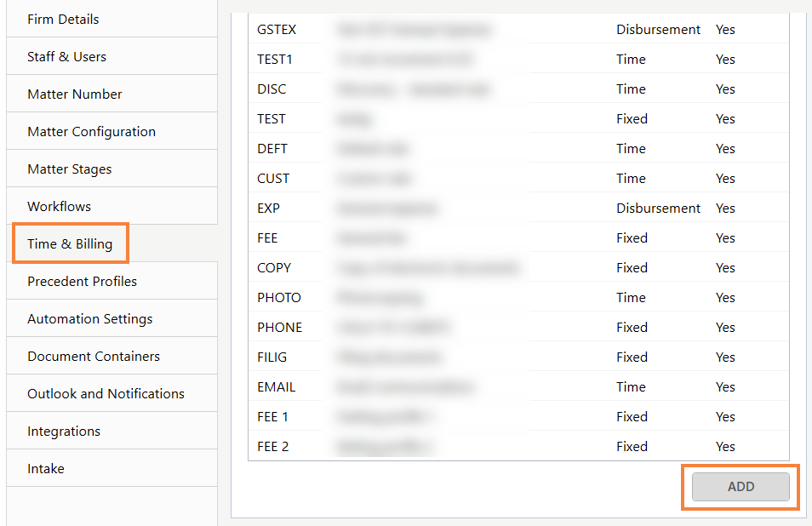Open Precedent Profiles settings
Image resolution: width=812 pixels, height=526 pixels.
82,281
